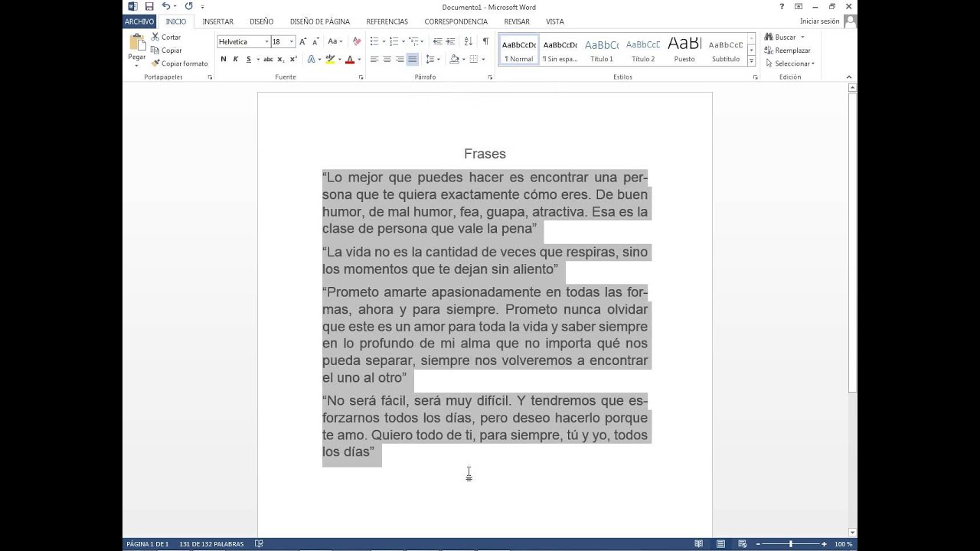Activate Copiar formato paintbrush
Image resolution: width=980 pixels, height=551 pixels.
click(180, 64)
